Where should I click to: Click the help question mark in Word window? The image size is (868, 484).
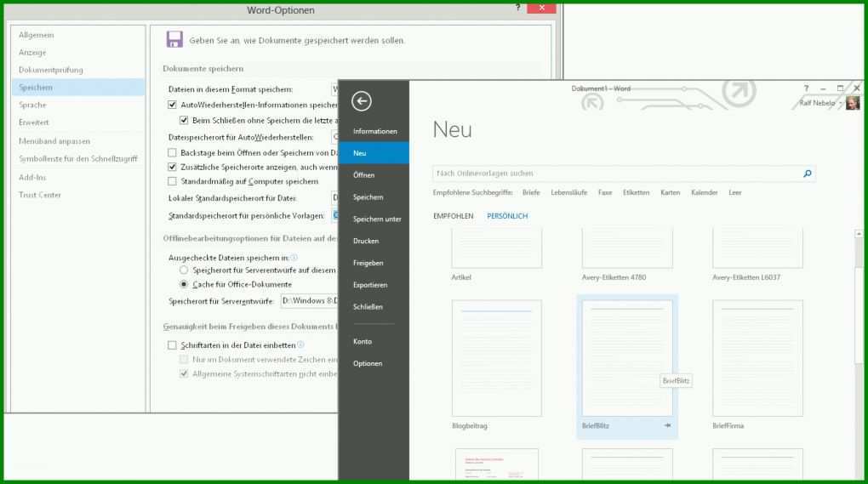point(806,88)
